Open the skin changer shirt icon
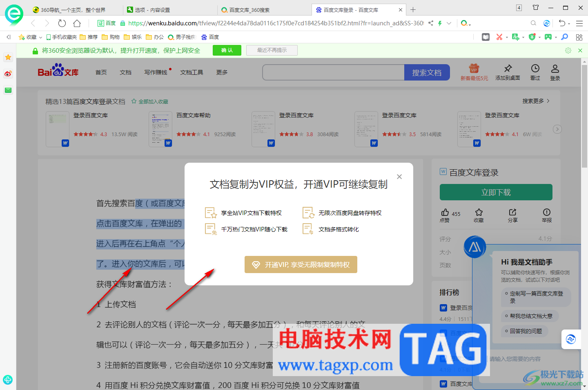The image size is (588, 390). [536, 8]
